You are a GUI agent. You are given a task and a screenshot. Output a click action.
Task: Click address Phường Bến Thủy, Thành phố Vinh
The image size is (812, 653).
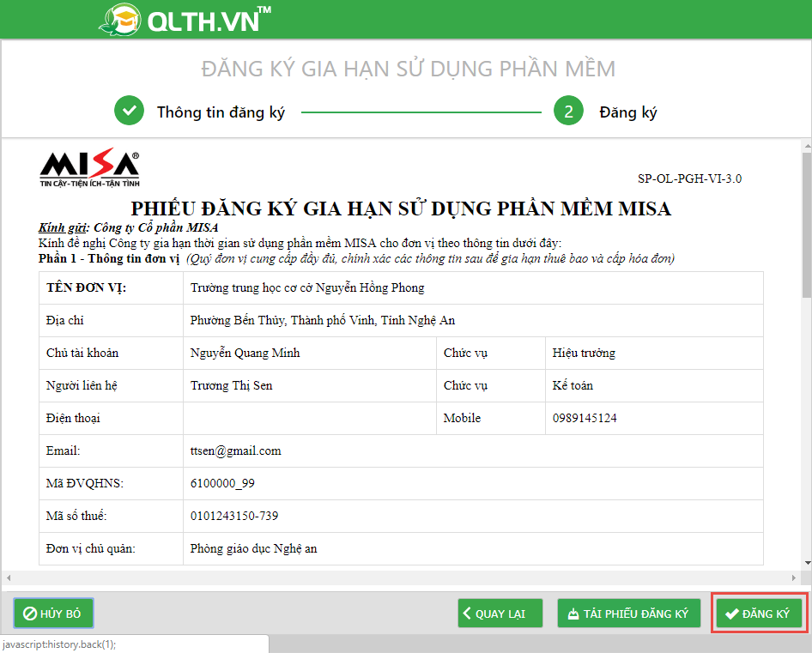coord(322,321)
